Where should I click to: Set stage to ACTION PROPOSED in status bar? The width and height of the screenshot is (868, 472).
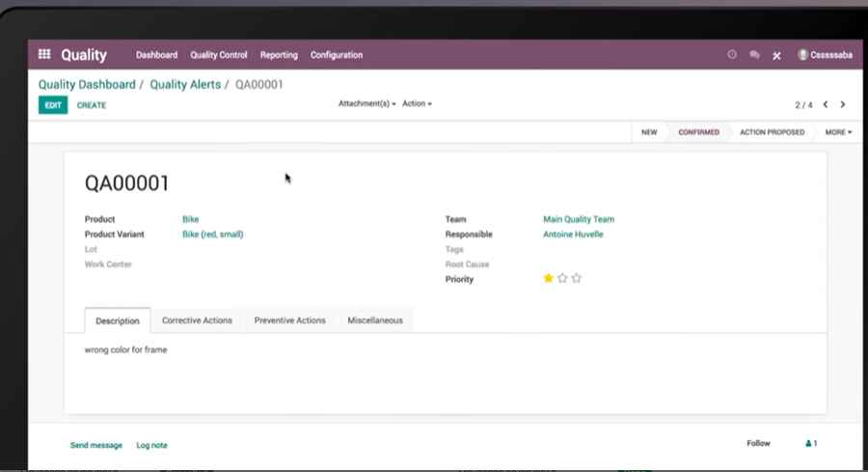coord(772,132)
